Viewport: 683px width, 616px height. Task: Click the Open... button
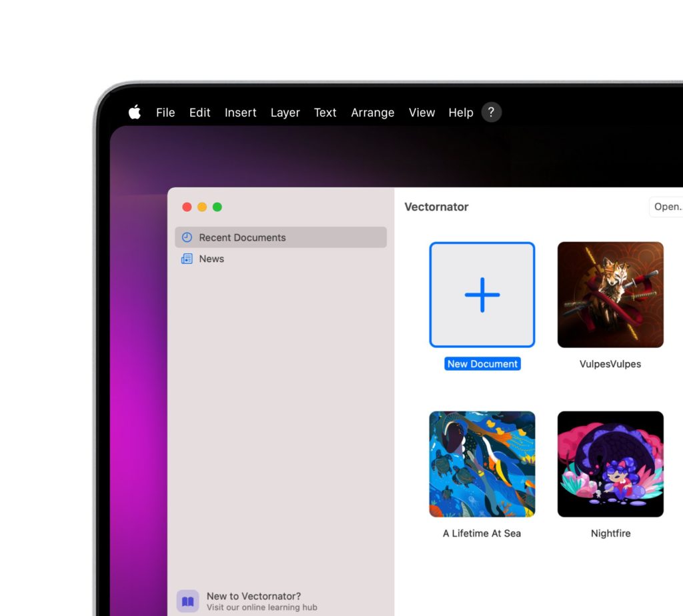666,207
